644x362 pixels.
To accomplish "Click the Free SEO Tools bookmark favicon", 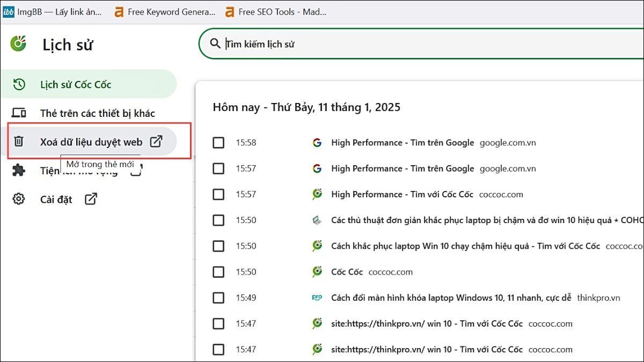I will coord(230,11).
